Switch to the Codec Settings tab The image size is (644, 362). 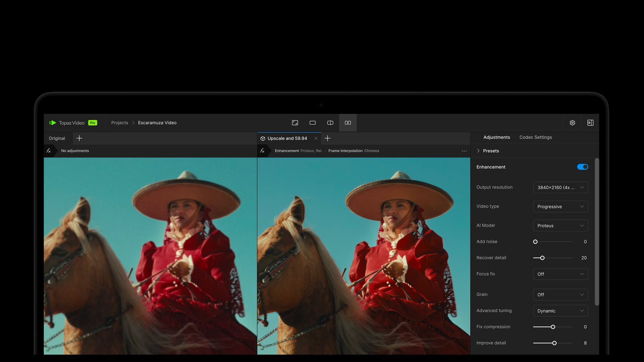click(x=535, y=137)
